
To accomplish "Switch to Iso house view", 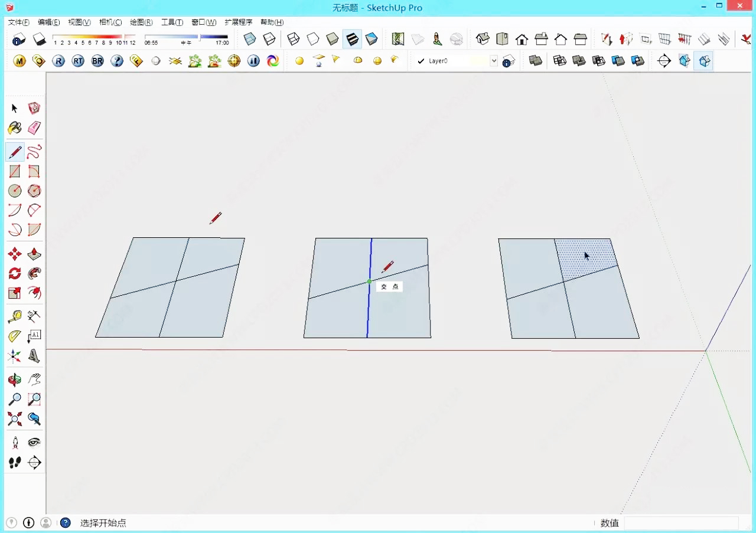I will (x=483, y=39).
